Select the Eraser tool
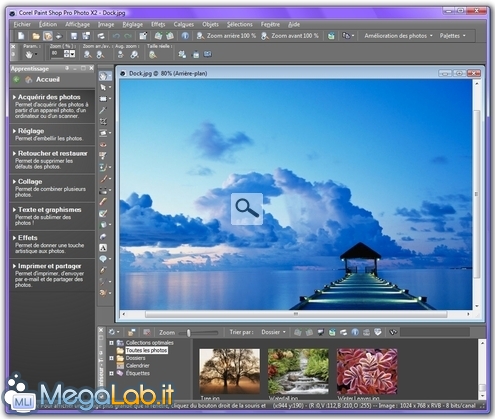Viewport: 495px width, 419px height. pos(103,201)
